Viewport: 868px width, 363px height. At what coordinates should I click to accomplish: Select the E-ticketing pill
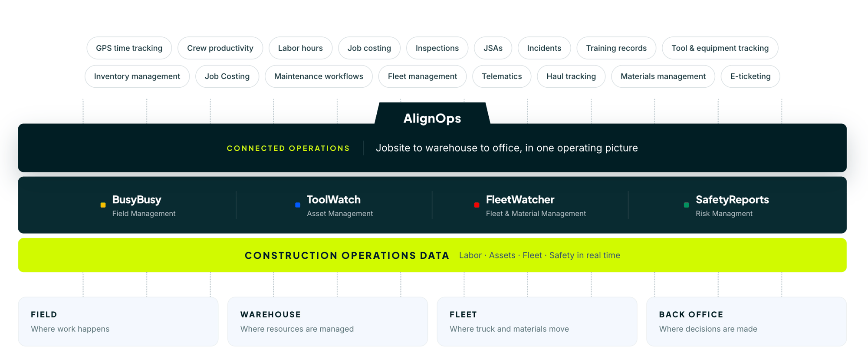pos(750,76)
